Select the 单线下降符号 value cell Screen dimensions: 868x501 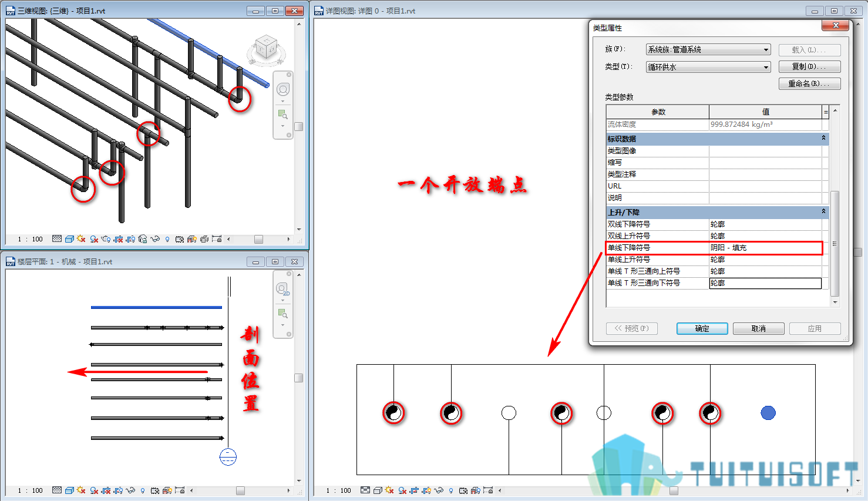pos(765,248)
